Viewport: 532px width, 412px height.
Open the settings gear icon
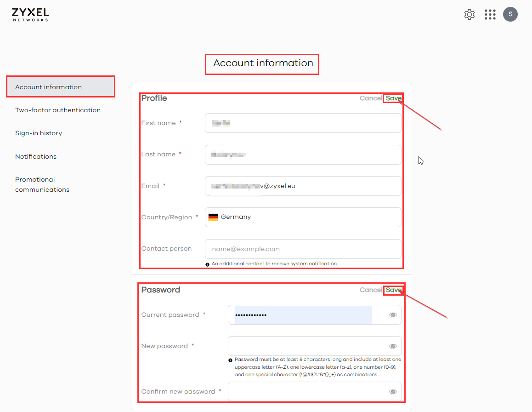click(x=469, y=15)
